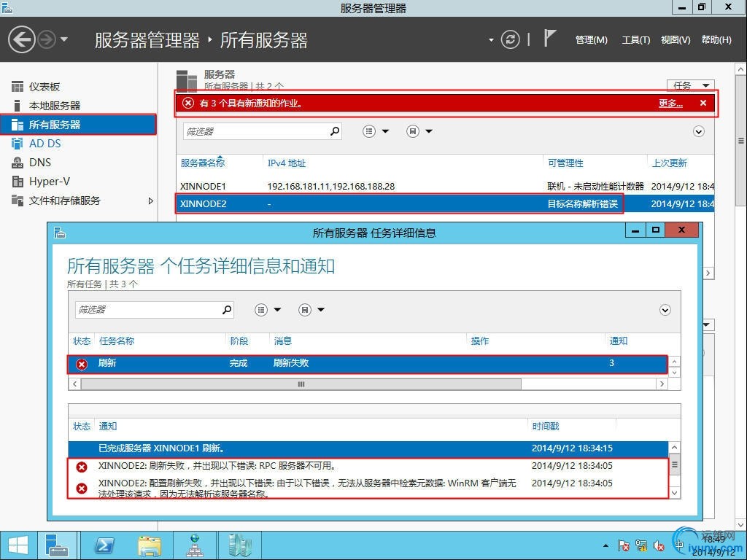The image size is (747, 560).
Task: Expand servers panel filter chevron
Action: click(x=698, y=131)
